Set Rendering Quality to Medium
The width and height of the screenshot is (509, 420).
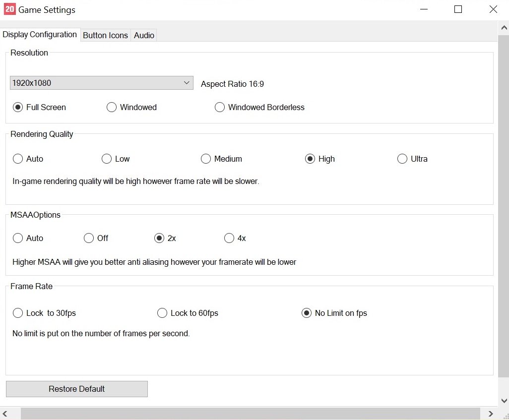[206, 159]
